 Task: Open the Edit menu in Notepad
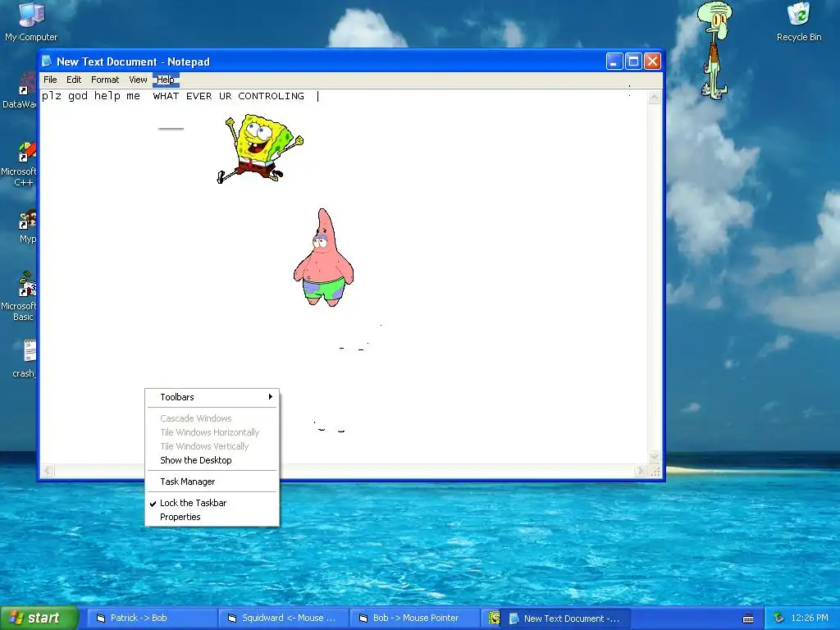pos(74,80)
